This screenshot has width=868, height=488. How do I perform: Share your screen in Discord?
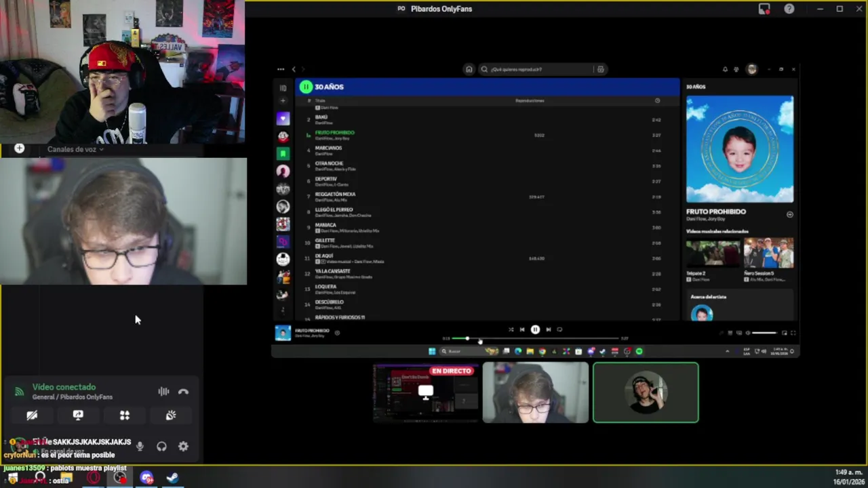click(78, 415)
